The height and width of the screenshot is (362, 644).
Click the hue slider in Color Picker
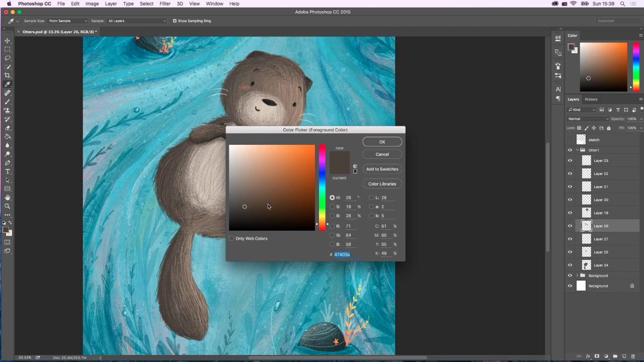(322, 188)
